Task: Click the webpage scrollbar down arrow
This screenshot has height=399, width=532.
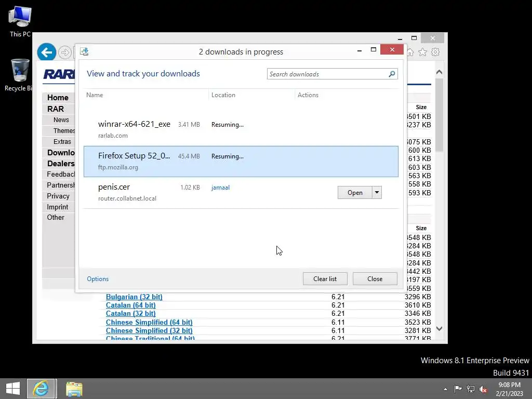Action: pyautogui.click(x=439, y=328)
